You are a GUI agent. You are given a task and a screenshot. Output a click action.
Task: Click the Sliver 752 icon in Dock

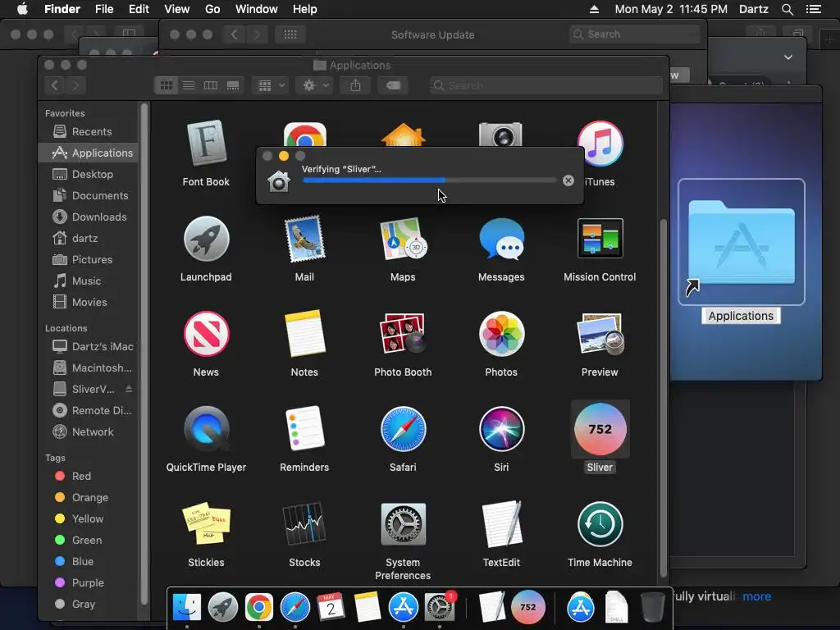[528, 607]
